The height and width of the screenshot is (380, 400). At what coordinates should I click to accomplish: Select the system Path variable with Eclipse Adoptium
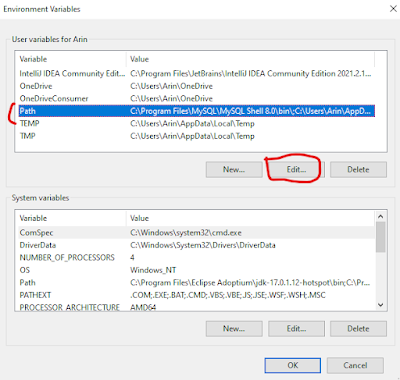point(197,283)
